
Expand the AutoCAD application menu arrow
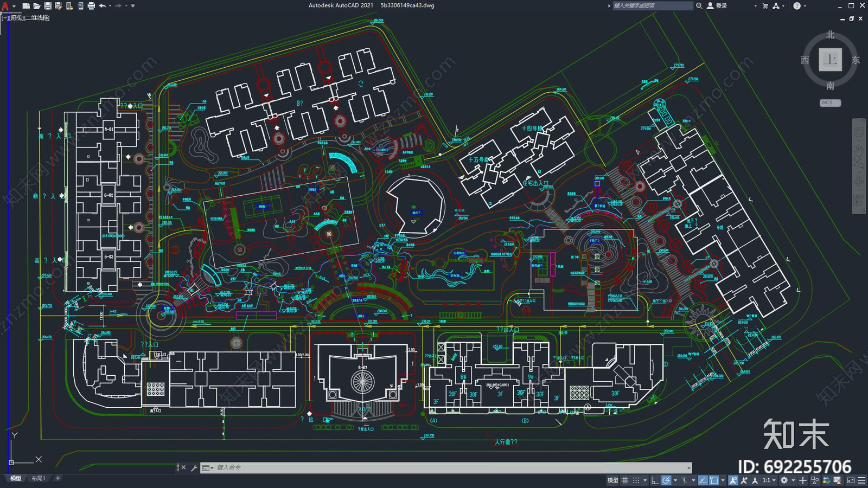(14, 6)
